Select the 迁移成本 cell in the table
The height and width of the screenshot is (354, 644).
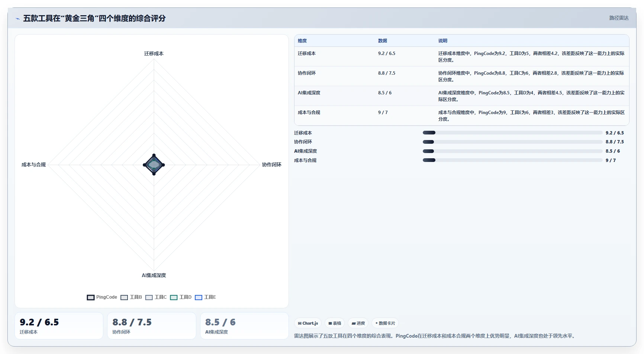pos(307,53)
